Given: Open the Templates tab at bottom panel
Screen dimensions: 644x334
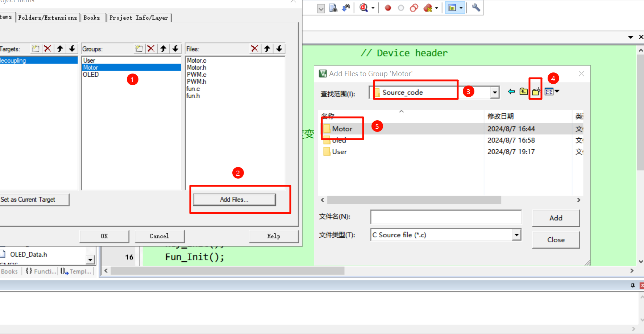Looking at the screenshot, I should [76, 271].
